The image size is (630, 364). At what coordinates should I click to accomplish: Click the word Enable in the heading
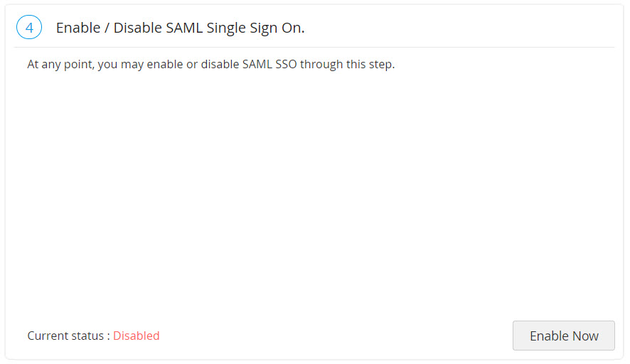coord(78,28)
